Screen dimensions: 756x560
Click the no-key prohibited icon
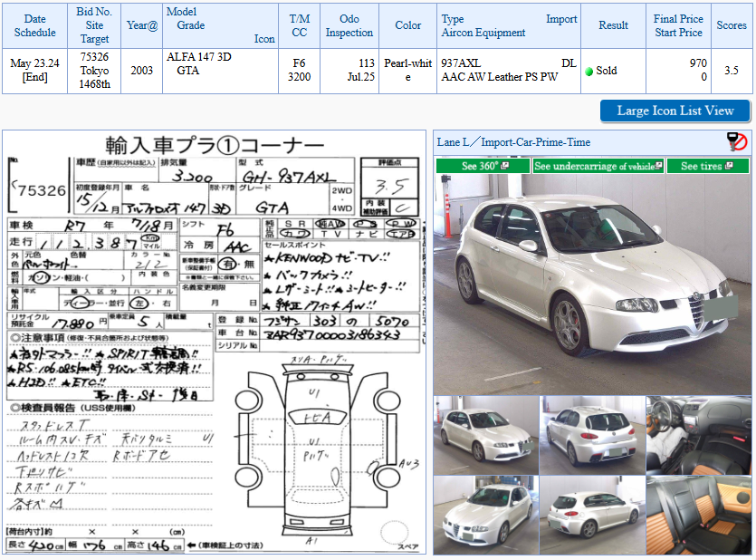736,141
